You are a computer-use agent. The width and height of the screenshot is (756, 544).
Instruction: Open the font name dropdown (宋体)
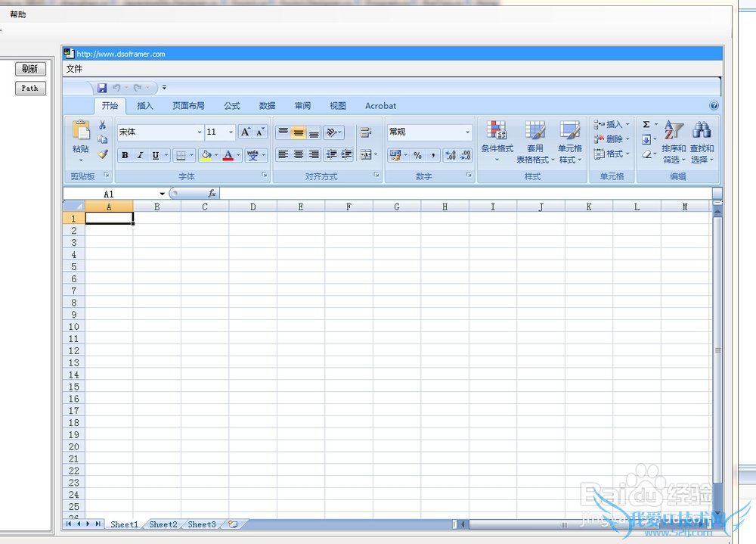200,132
